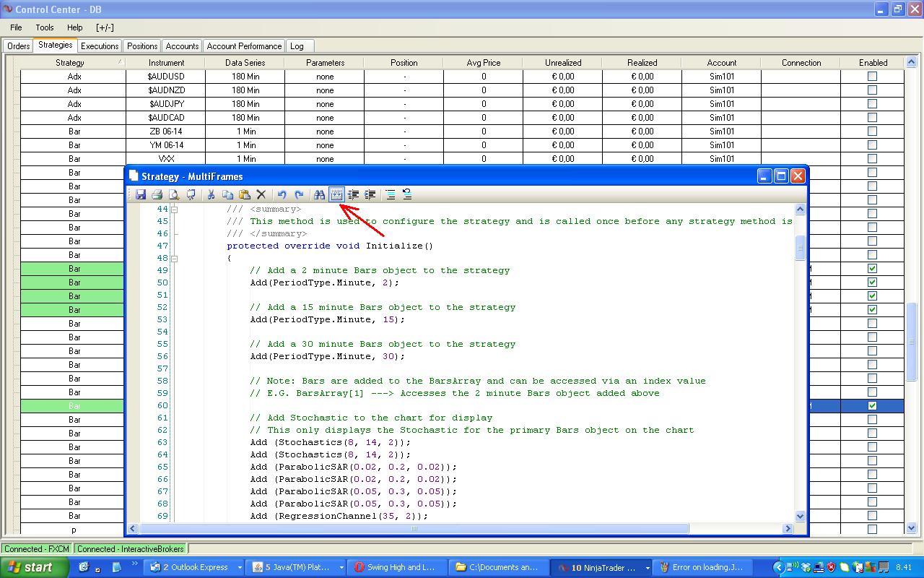The width and height of the screenshot is (924, 578).
Task: Undo the last edit in the editor
Action: (x=282, y=194)
